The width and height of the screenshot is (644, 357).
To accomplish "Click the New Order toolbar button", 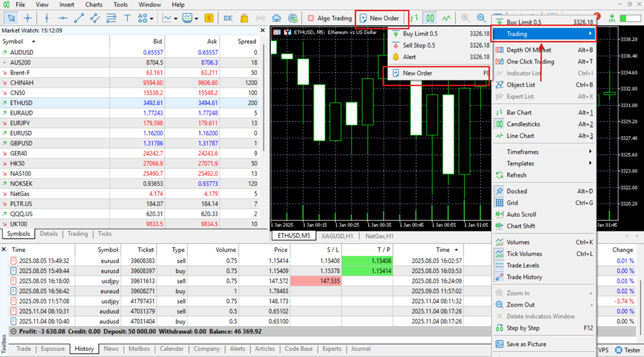I will (x=379, y=18).
